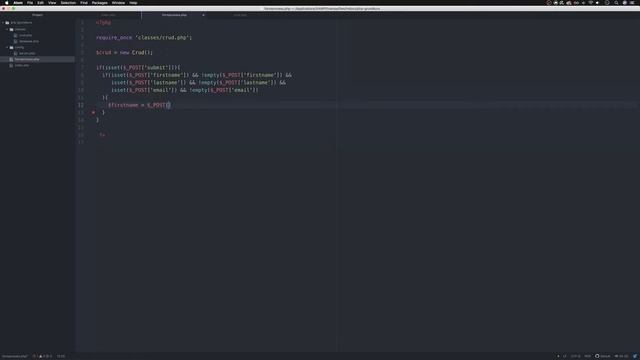Open the Edit menu
Image resolution: width=640 pixels, height=360 pixels.
pos(40,2)
